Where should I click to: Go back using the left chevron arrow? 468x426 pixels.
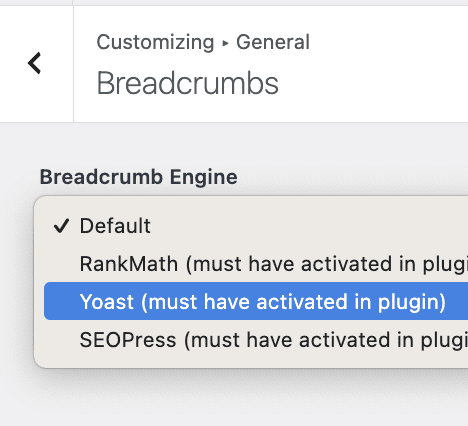click(34, 63)
